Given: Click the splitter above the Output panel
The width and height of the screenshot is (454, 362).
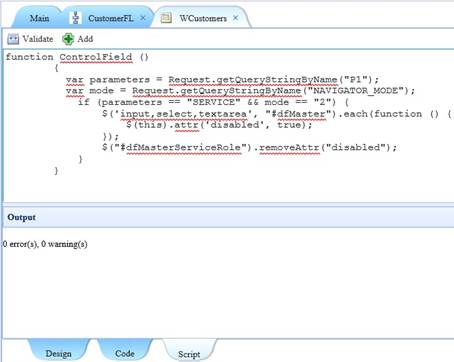Looking at the screenshot, I should pyautogui.click(x=228, y=204).
